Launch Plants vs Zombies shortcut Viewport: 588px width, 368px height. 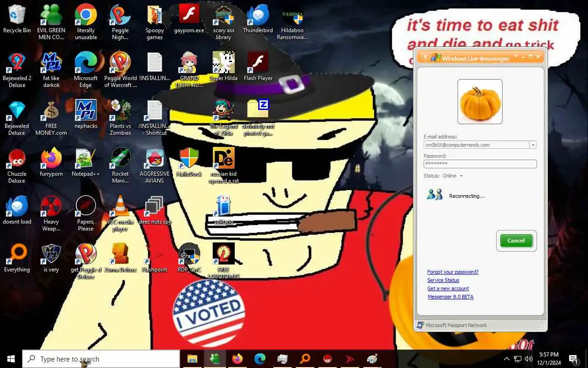(x=120, y=118)
